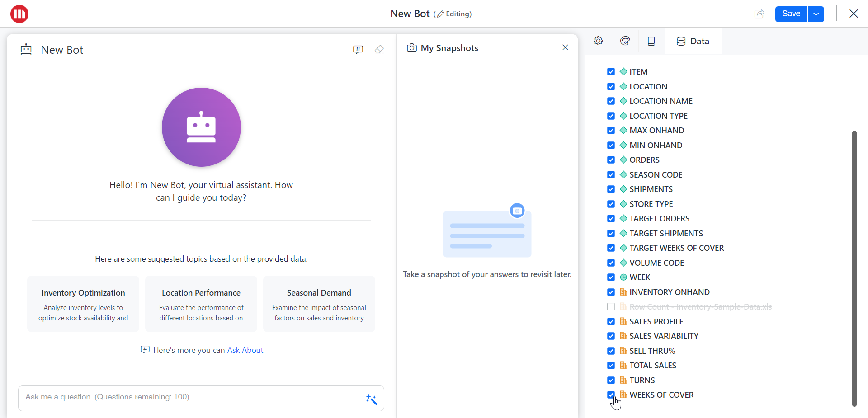This screenshot has height=418, width=868.
Task: Uncheck the WEEKS OF COVER checkbox
Action: click(611, 395)
